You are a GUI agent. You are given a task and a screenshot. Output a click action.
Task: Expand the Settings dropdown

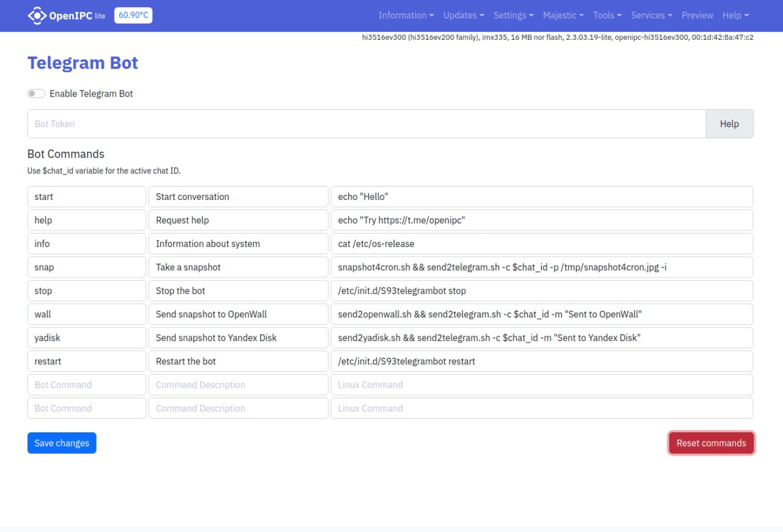513,15
